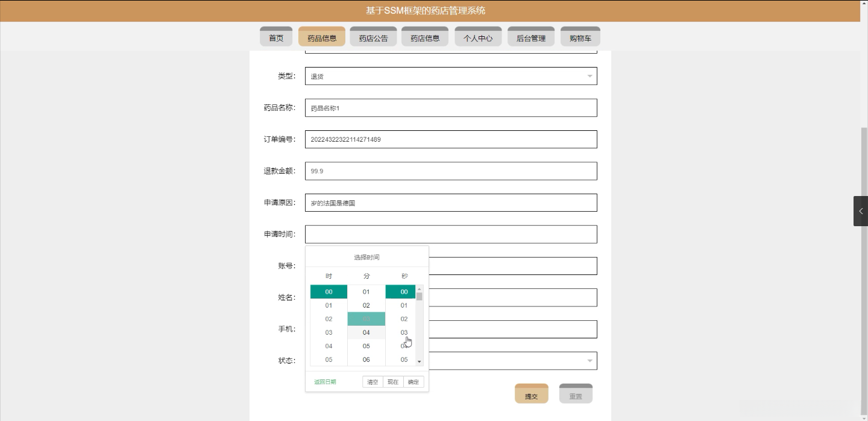Screen dimensions: 868x421
Task: Select hour 04 in 时 column
Action: 329,346
